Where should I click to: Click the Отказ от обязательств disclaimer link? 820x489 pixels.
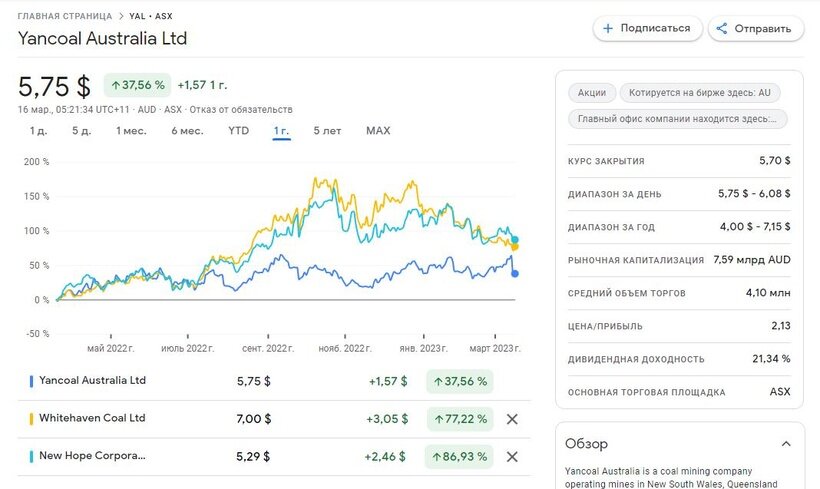241,110
